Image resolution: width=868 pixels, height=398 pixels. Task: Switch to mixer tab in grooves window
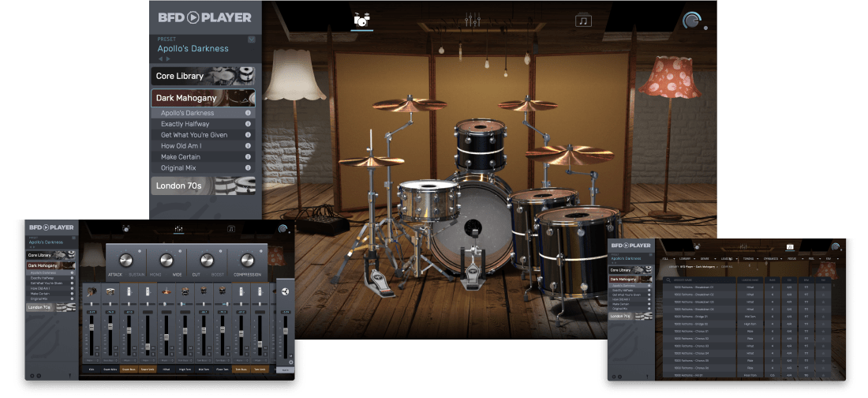744,246
